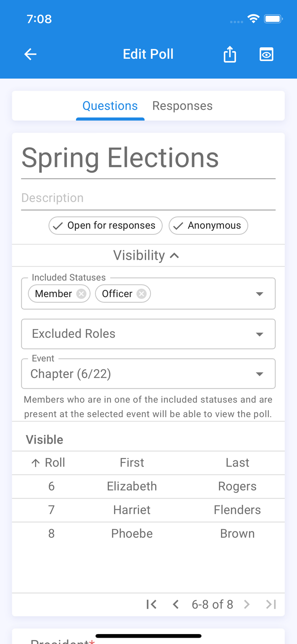Viewport: 297px width, 644px height.
Task: Jump to first page of visible members
Action: [151, 604]
